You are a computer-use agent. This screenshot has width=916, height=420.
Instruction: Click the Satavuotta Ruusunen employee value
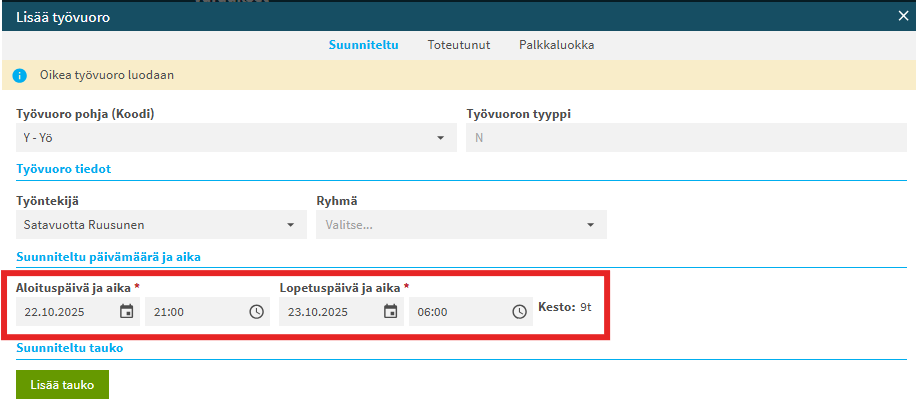[84, 225]
